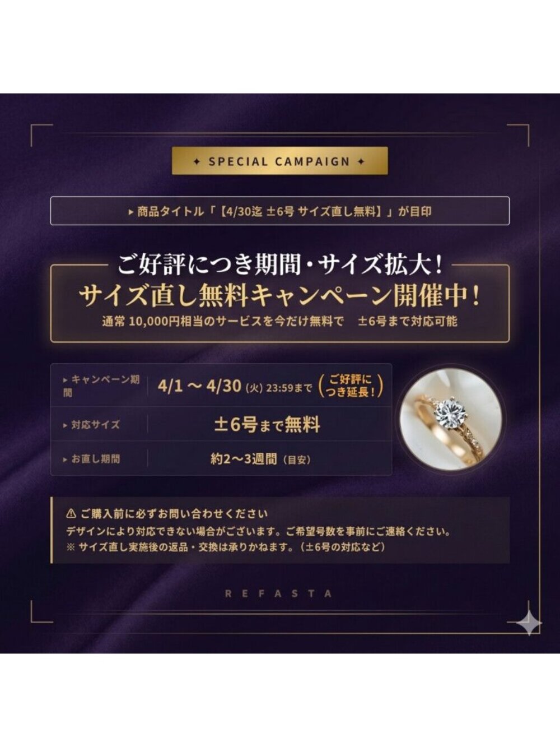Click the 4/1 ～ 4/30 campaign date text
This screenshot has height=747, width=560.
coord(199,386)
